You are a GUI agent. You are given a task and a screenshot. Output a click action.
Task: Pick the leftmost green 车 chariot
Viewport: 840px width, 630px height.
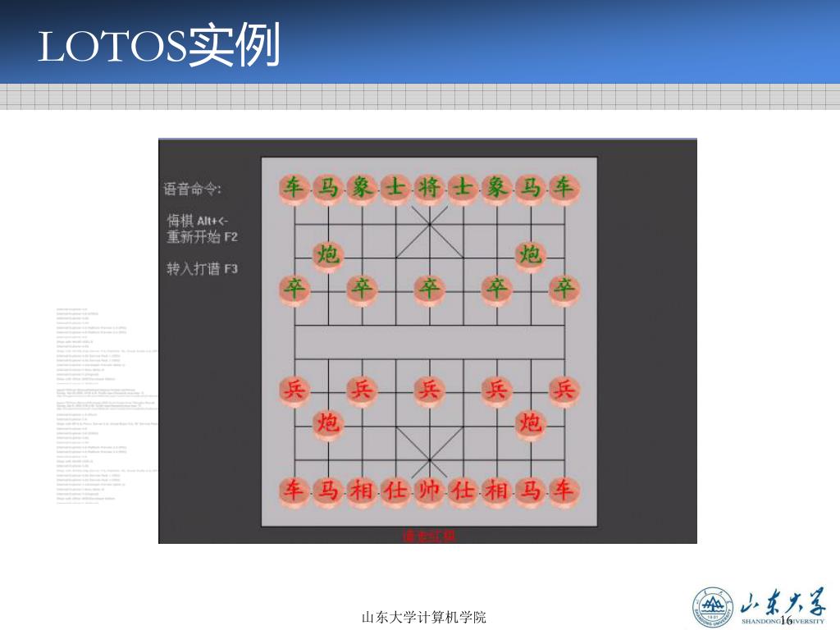tap(294, 189)
